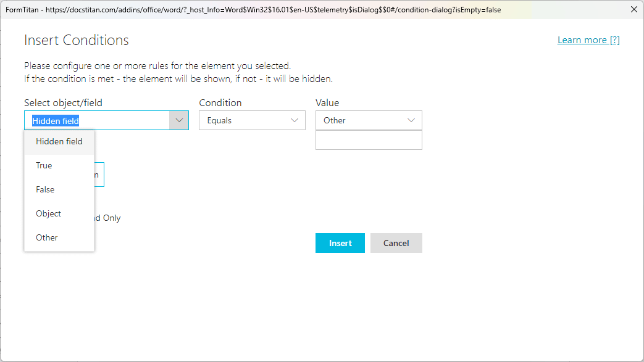The height and width of the screenshot is (362, 644).
Task: Click the empty Value text box
Action: [369, 140]
